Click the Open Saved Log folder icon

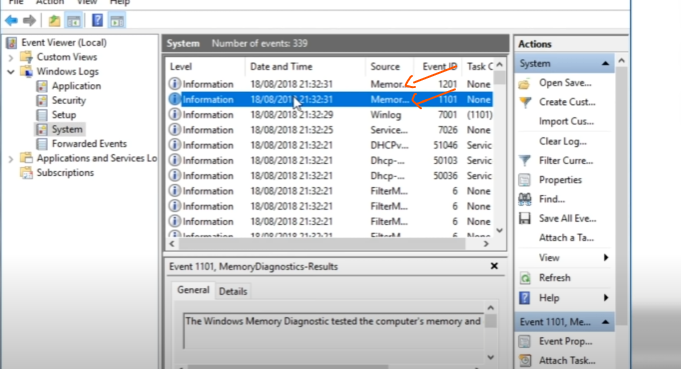(x=525, y=83)
